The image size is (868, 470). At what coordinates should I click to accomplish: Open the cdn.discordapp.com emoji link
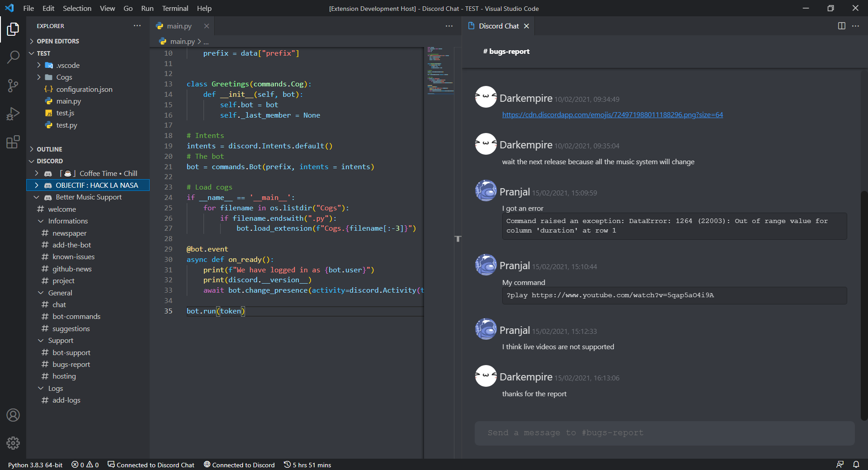pyautogui.click(x=612, y=115)
